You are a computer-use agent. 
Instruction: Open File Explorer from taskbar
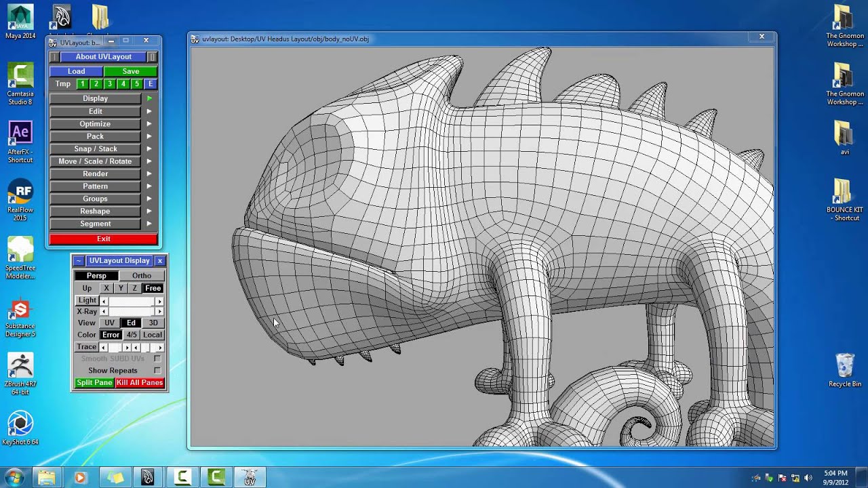coord(46,478)
